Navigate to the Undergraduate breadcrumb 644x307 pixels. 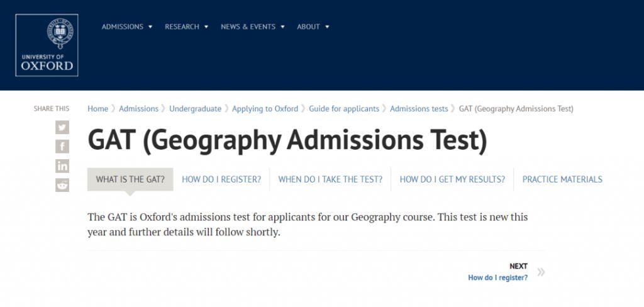195,109
